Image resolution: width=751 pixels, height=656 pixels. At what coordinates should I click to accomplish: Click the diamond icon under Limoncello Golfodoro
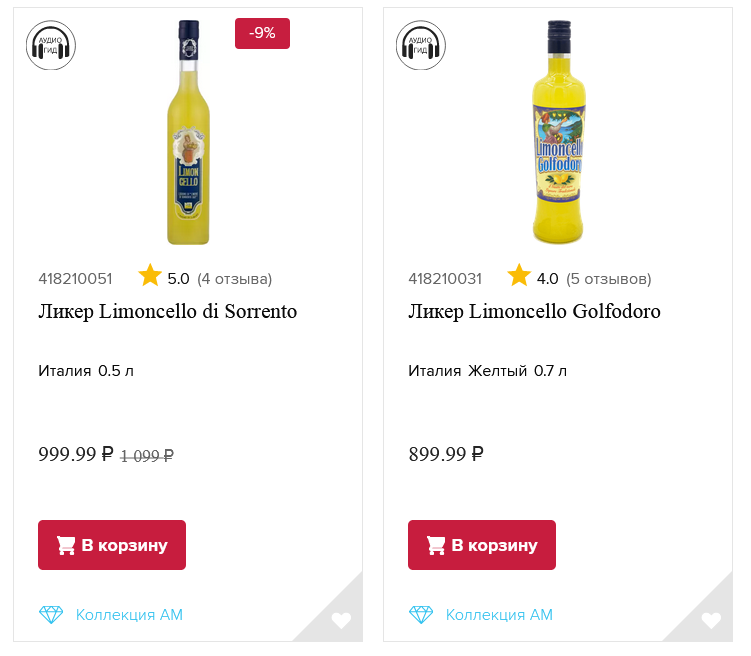pos(421,615)
